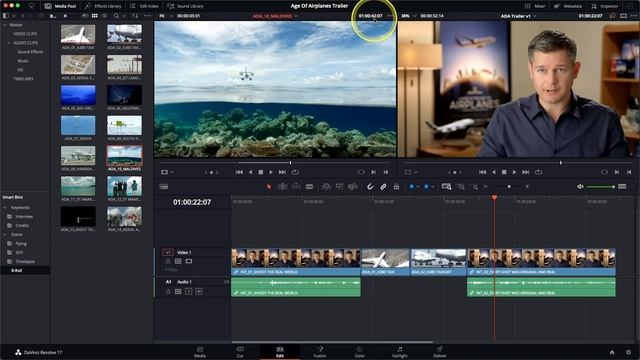Image resolution: width=640 pixels, height=360 pixels.
Task: Click the Detail Zoom icon
Action: 461,187
